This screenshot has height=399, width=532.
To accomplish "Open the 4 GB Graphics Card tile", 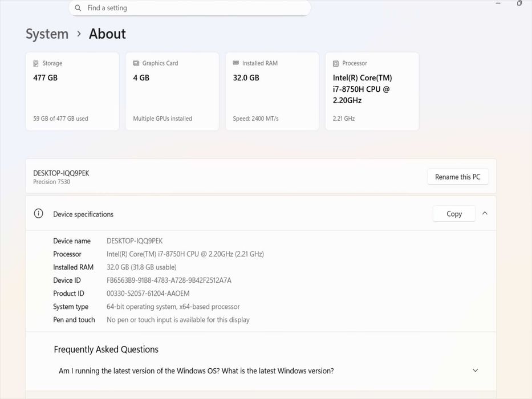I will tap(172, 91).
